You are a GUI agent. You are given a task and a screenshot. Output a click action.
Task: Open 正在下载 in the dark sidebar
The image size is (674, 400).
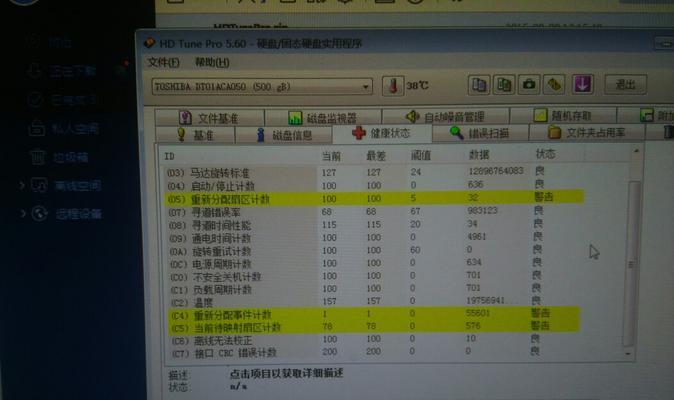point(72,71)
